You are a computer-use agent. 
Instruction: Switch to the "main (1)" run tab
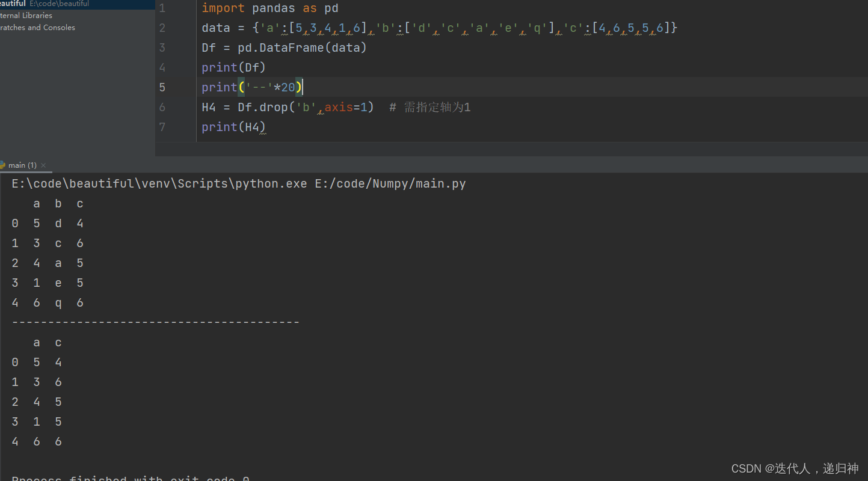click(21, 165)
